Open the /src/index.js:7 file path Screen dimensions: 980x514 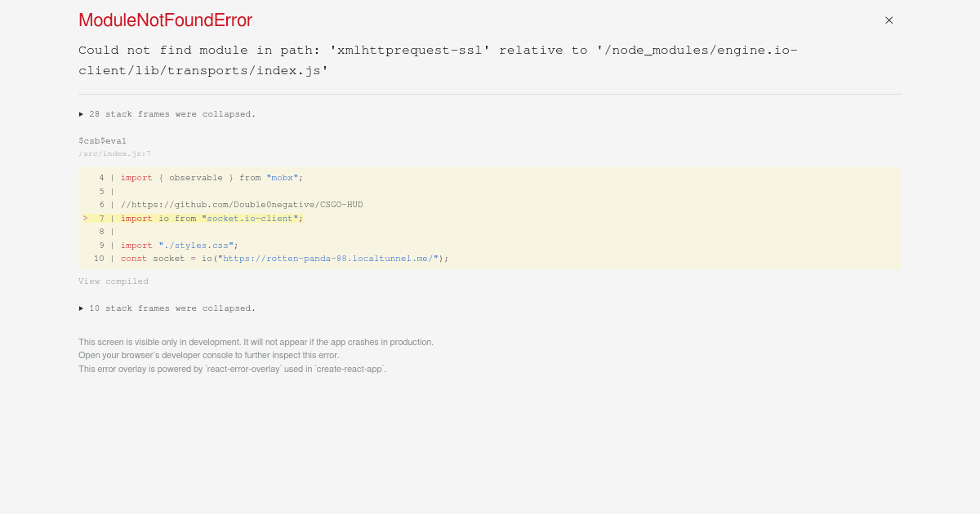[x=114, y=153]
